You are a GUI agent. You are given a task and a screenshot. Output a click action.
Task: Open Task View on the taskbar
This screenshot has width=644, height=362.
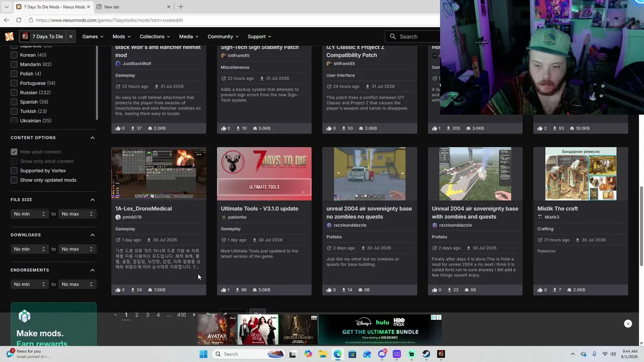(x=292, y=354)
